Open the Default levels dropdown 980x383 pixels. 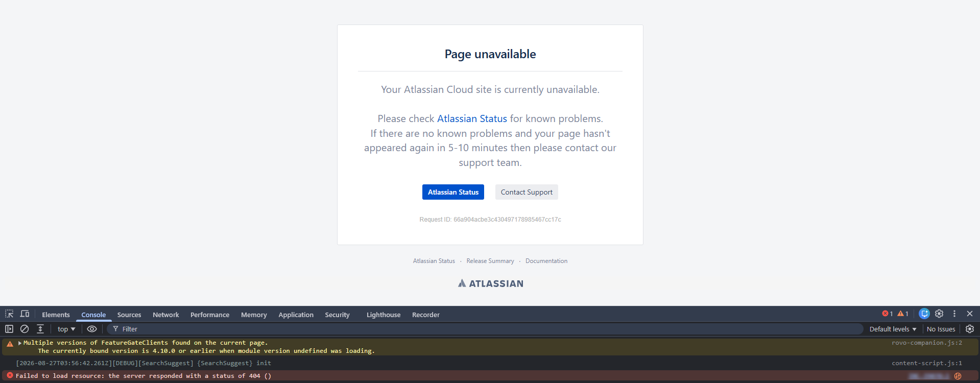[x=893, y=329]
